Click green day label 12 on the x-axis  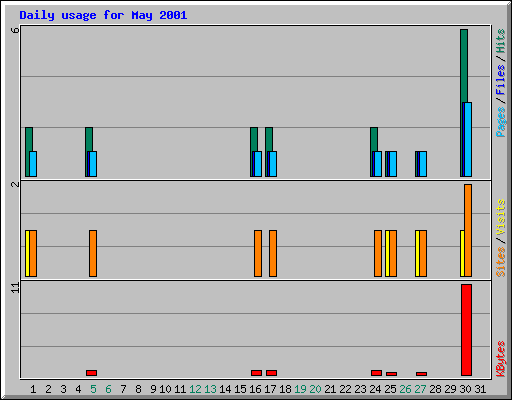(195, 389)
